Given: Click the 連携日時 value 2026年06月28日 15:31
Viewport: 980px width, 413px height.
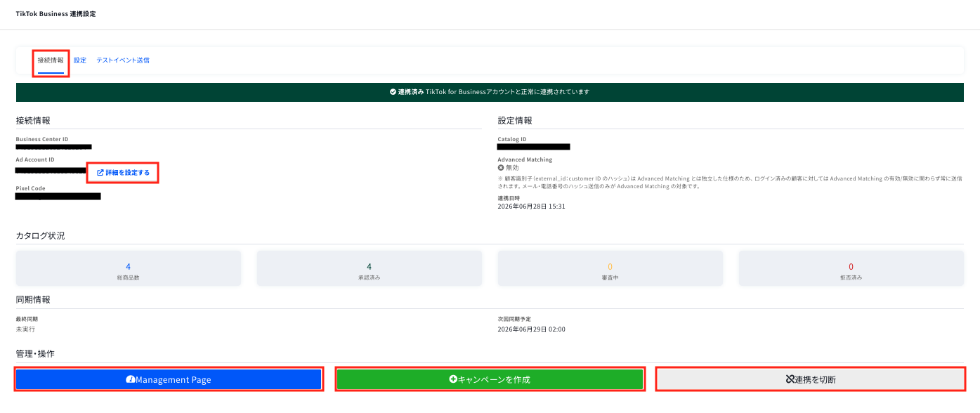Looking at the screenshot, I should pyautogui.click(x=532, y=206).
